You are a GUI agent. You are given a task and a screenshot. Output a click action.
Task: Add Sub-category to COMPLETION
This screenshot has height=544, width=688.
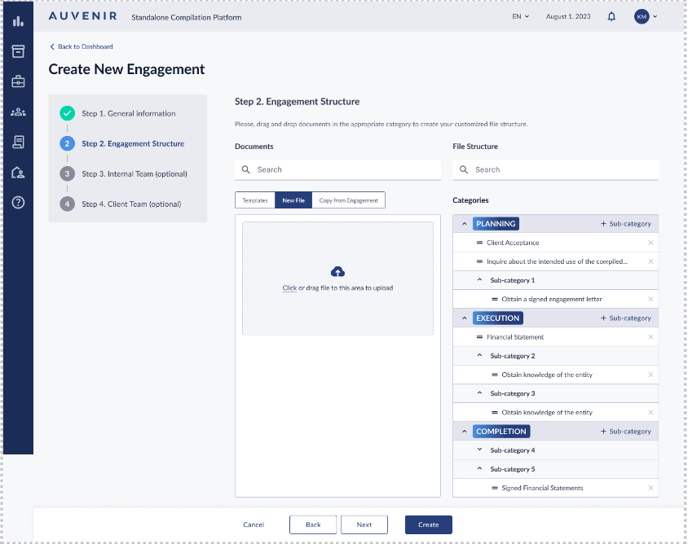pos(625,431)
